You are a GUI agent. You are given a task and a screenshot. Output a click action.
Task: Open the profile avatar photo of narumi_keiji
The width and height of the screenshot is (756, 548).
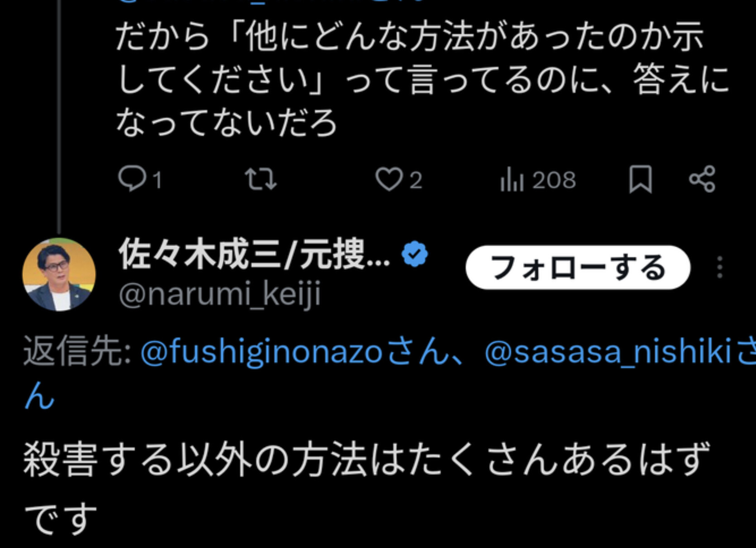click(59, 274)
